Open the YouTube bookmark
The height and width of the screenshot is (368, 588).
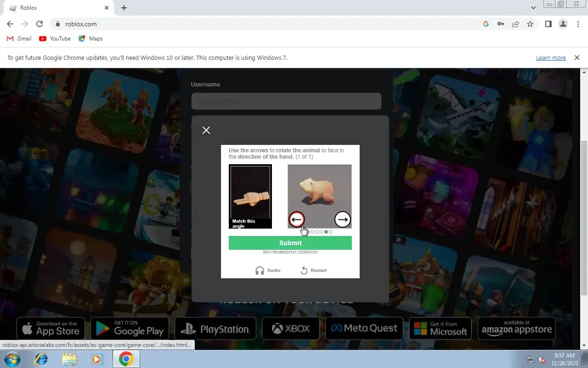coord(55,39)
